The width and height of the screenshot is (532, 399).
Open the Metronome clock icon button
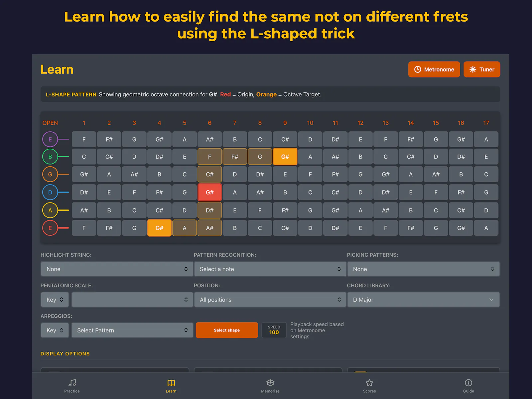pyautogui.click(x=434, y=69)
